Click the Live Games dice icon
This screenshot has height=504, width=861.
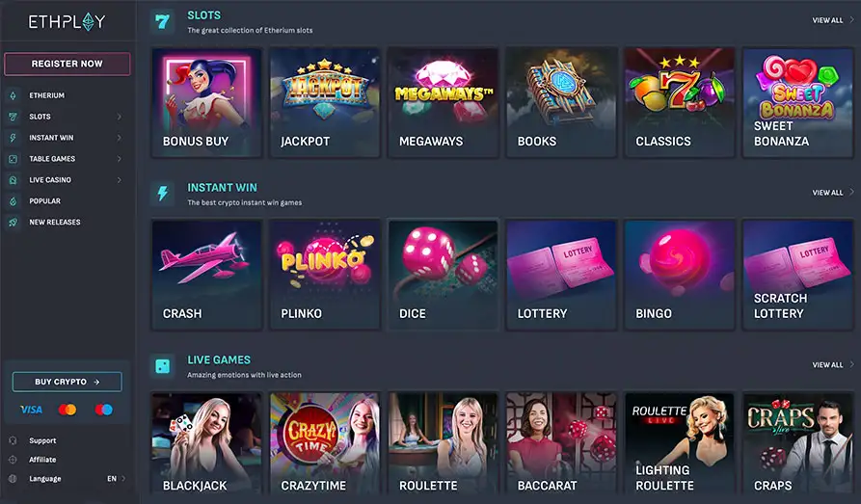pos(162,366)
